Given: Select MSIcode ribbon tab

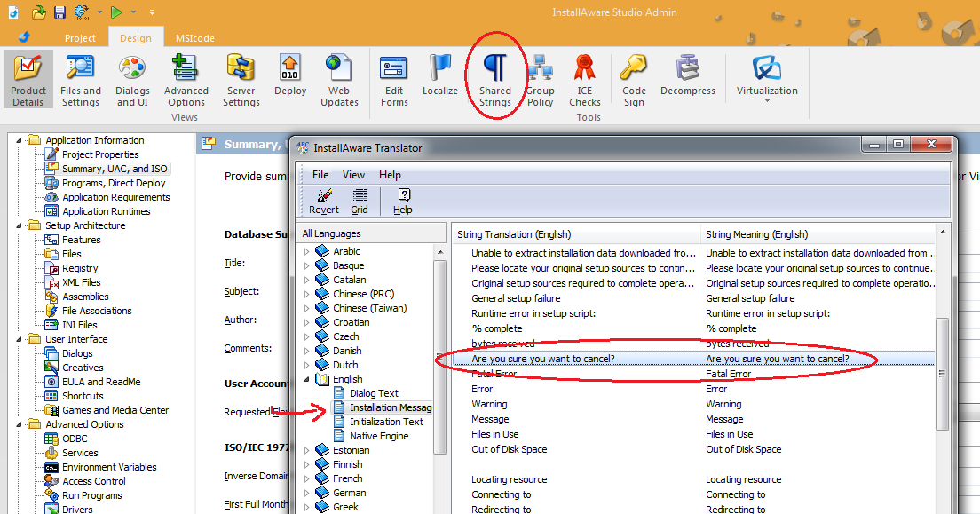Looking at the screenshot, I should (x=195, y=38).
